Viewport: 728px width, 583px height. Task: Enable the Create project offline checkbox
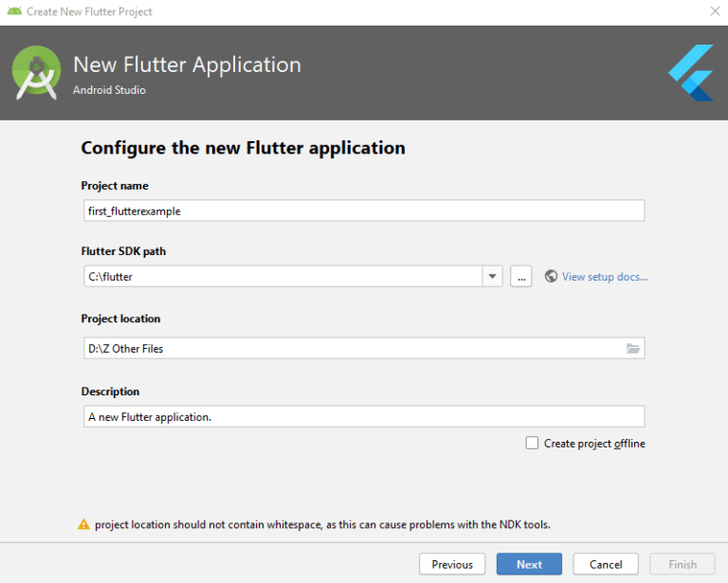coord(532,443)
